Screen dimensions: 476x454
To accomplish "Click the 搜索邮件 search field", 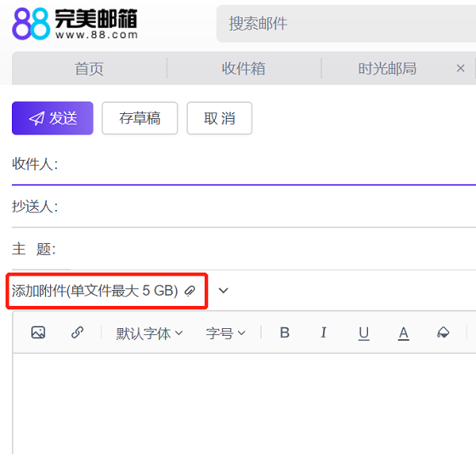I will point(346,24).
